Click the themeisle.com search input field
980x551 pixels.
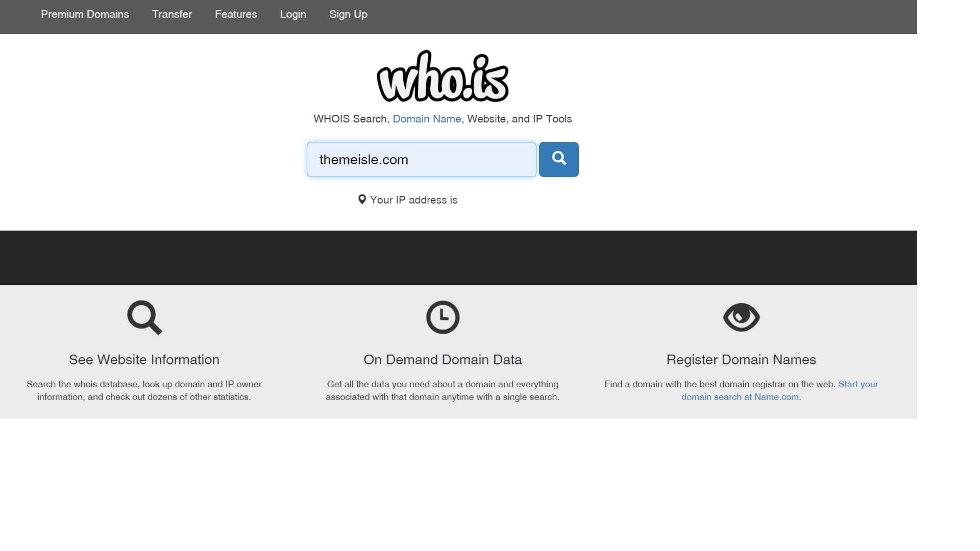pyautogui.click(x=422, y=160)
